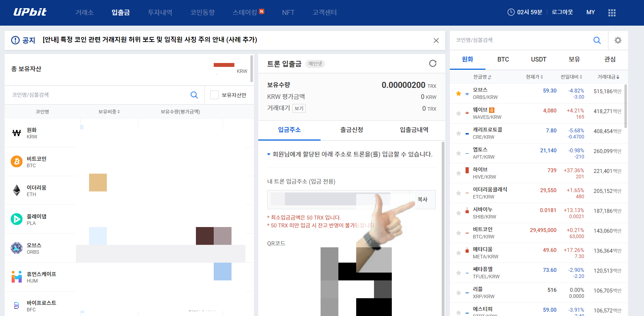Screen dimensions: 644x316
Task: Select the Bitcoin icon in holdings
Action: point(16,162)
